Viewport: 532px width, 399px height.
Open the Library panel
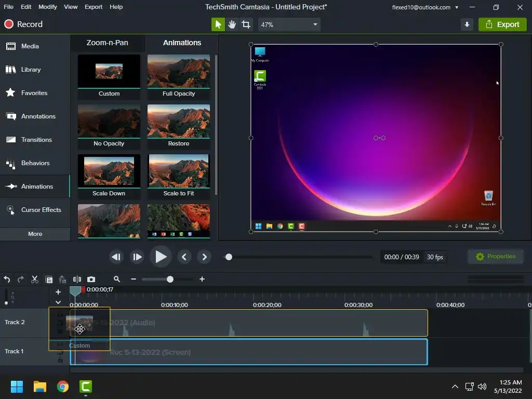(35, 70)
